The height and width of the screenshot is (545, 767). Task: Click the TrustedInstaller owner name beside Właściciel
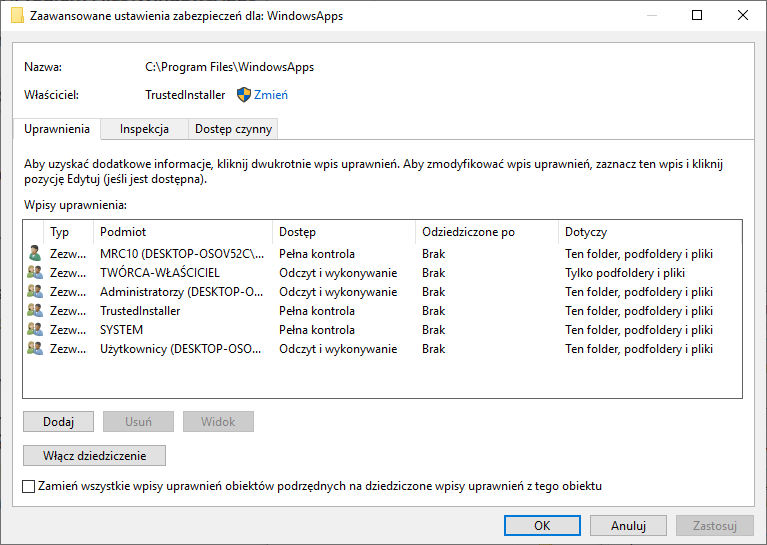click(185, 95)
